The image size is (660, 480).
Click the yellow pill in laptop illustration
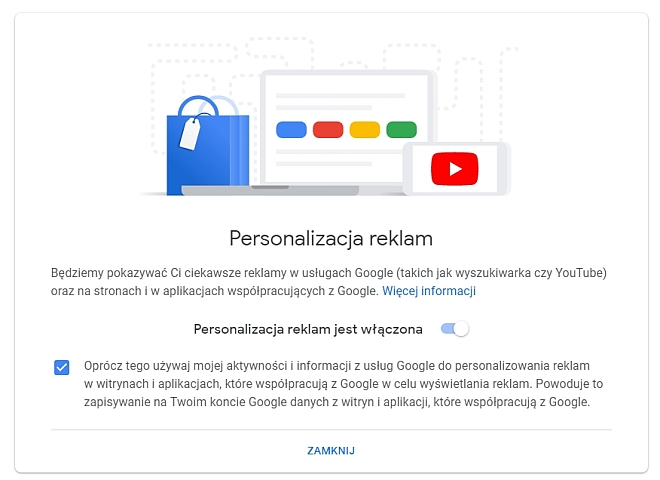pyautogui.click(x=365, y=130)
